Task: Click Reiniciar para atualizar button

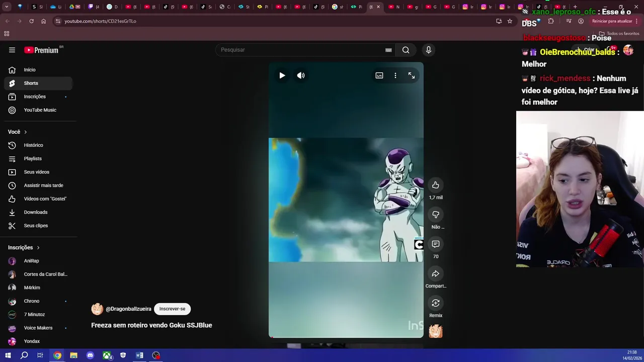Action: pyautogui.click(x=612, y=21)
